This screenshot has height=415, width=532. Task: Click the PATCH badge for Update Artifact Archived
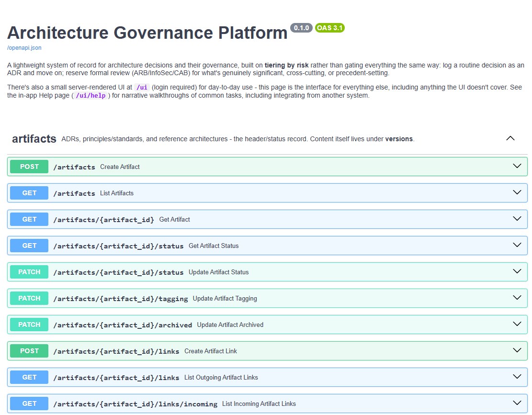click(29, 325)
